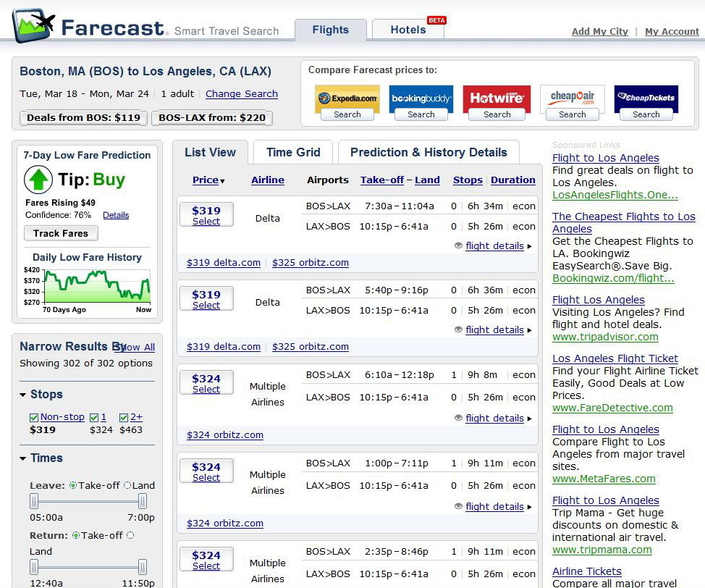The width and height of the screenshot is (705, 588).
Task: Click Add My City link
Action: click(600, 31)
